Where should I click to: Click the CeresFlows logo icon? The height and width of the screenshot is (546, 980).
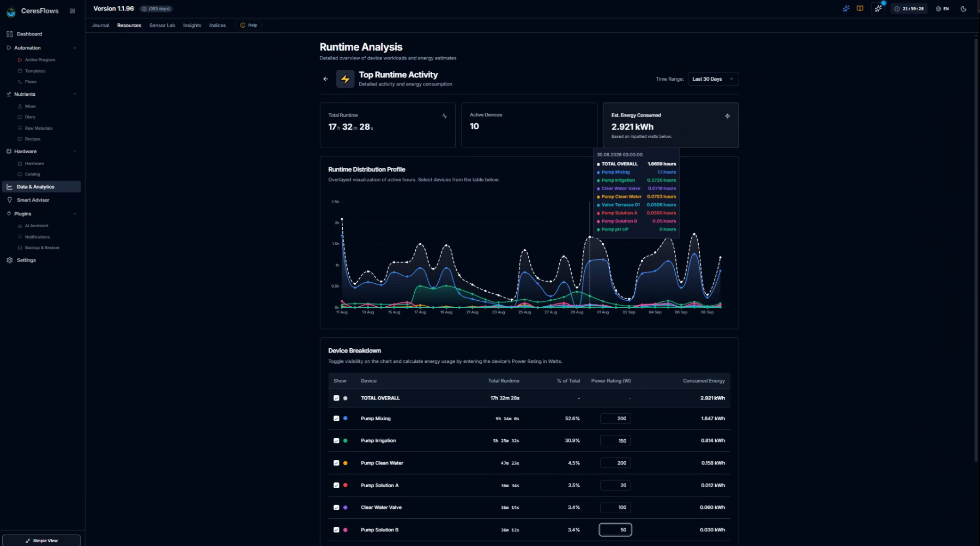[11, 11]
